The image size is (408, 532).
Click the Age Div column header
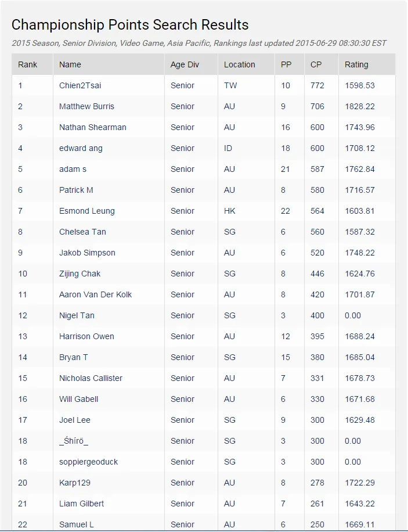click(185, 64)
